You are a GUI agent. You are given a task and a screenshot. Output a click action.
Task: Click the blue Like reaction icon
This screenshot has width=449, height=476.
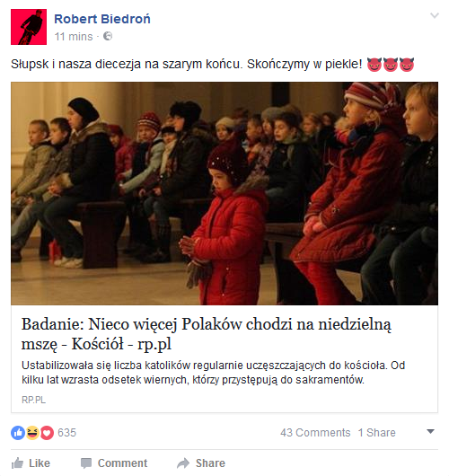pyautogui.click(x=18, y=433)
